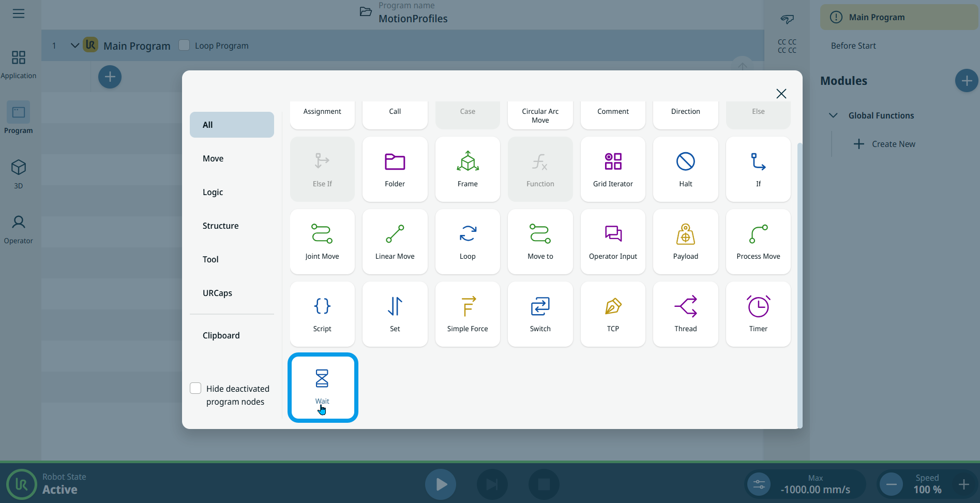The height and width of the screenshot is (503, 980).
Task: Enable Hide deactivated program nodes
Action: coord(195,389)
